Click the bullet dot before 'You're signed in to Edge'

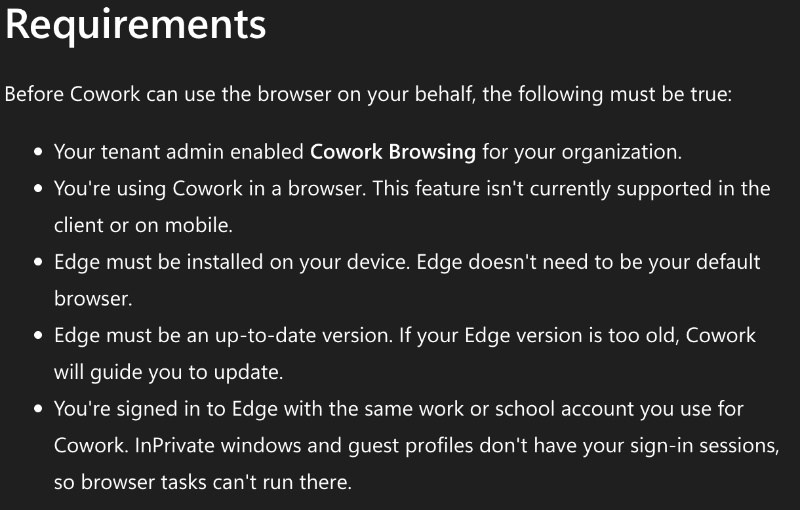[x=38, y=409]
